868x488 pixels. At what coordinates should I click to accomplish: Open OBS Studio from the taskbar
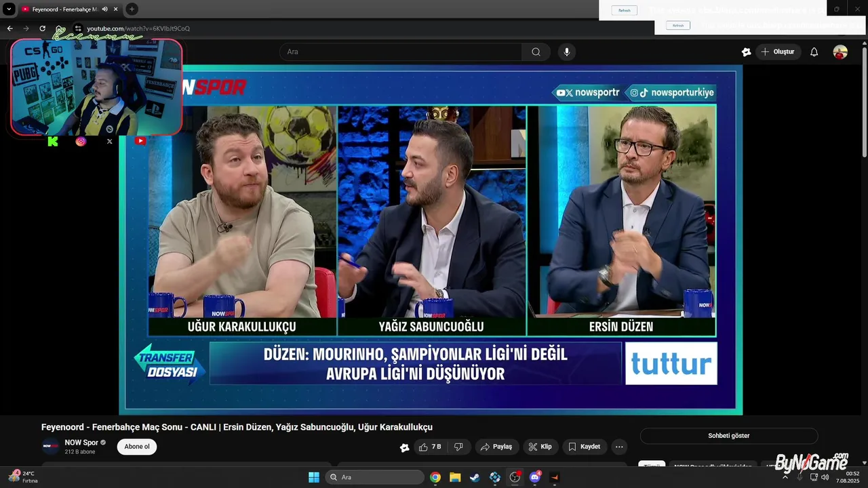point(515,477)
